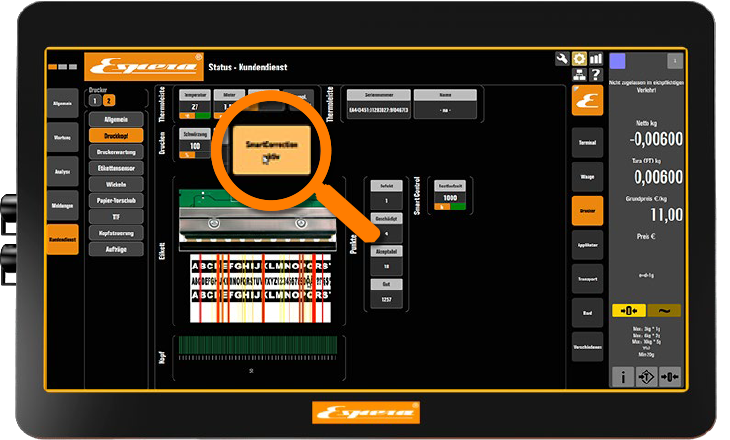
Task: Select the Waage device button
Action: pos(586,176)
